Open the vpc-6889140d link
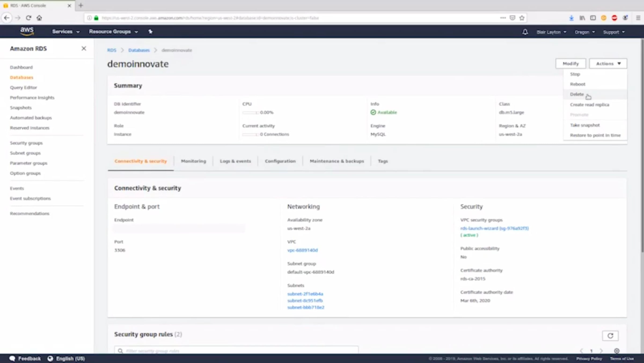This screenshot has height=363, width=644. pos(302,250)
